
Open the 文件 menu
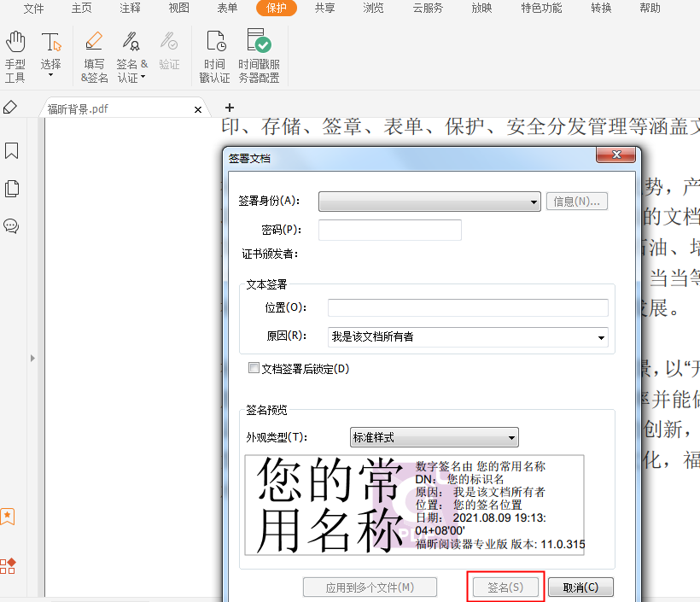coord(33,9)
